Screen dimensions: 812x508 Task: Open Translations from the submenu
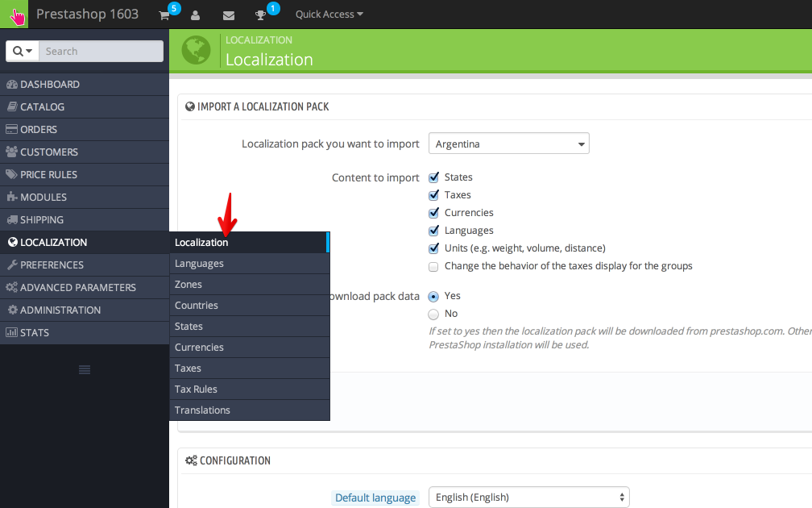(202, 410)
